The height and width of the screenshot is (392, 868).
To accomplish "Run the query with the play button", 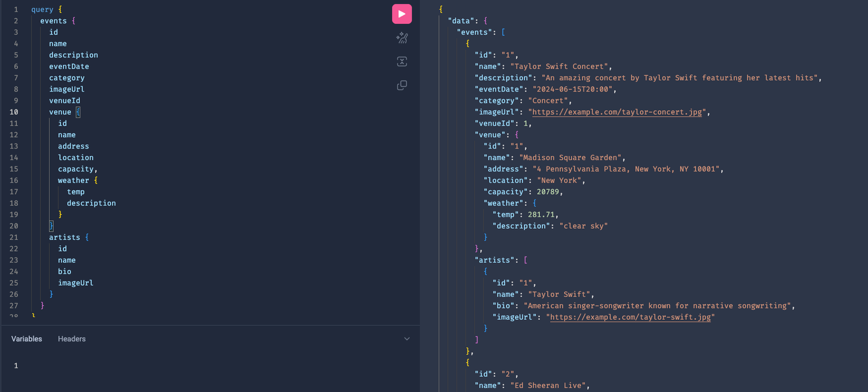I will click(x=402, y=14).
